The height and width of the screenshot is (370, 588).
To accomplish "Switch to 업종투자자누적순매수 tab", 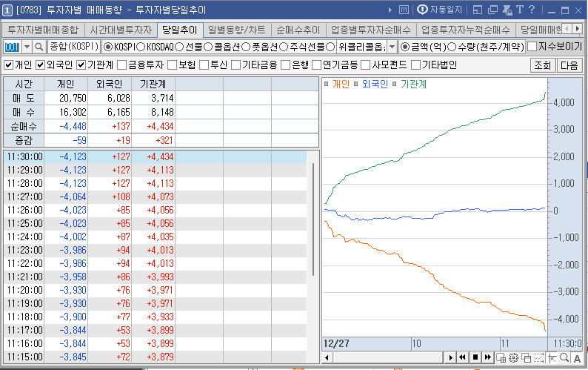I will point(466,30).
